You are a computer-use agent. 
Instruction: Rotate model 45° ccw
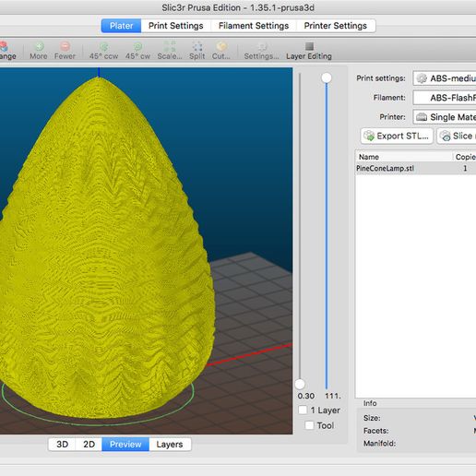(103, 51)
